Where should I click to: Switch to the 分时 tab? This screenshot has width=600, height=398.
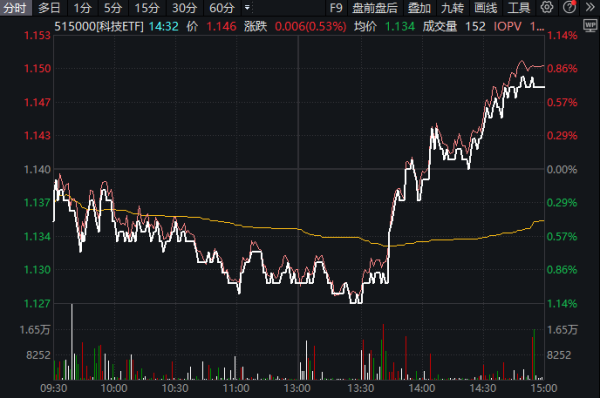15,8
